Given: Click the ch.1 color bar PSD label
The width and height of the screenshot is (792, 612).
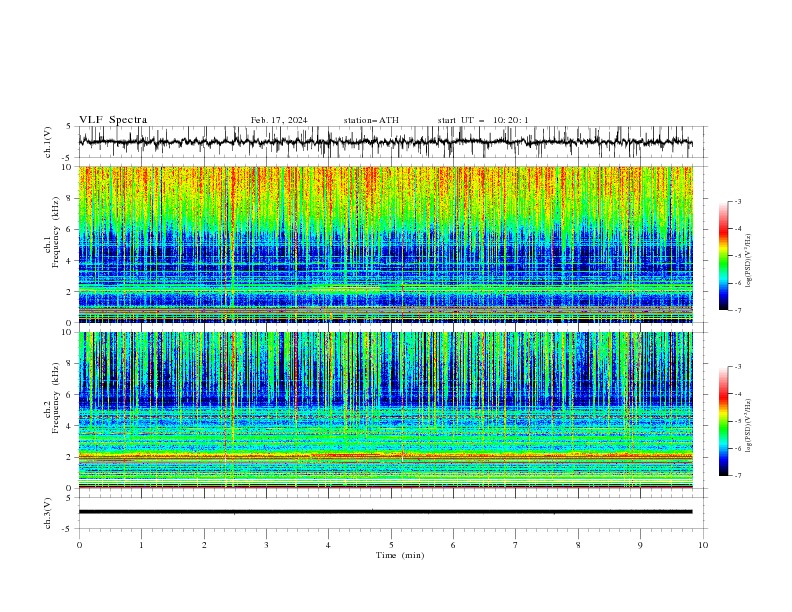Looking at the screenshot, I should [749, 261].
